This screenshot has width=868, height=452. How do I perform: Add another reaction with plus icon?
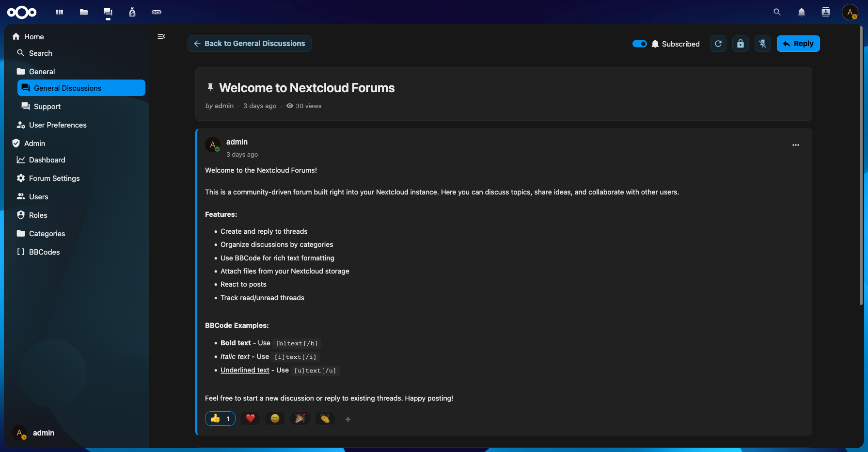point(348,419)
